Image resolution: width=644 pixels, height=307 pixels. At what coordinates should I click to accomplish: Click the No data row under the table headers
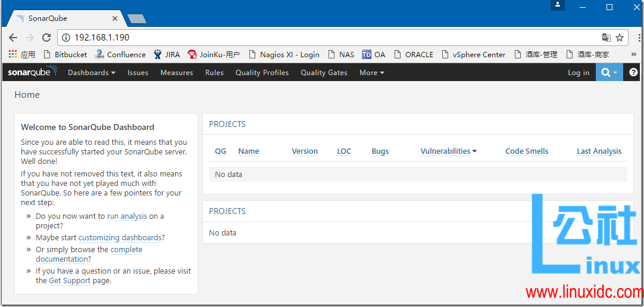[418, 174]
